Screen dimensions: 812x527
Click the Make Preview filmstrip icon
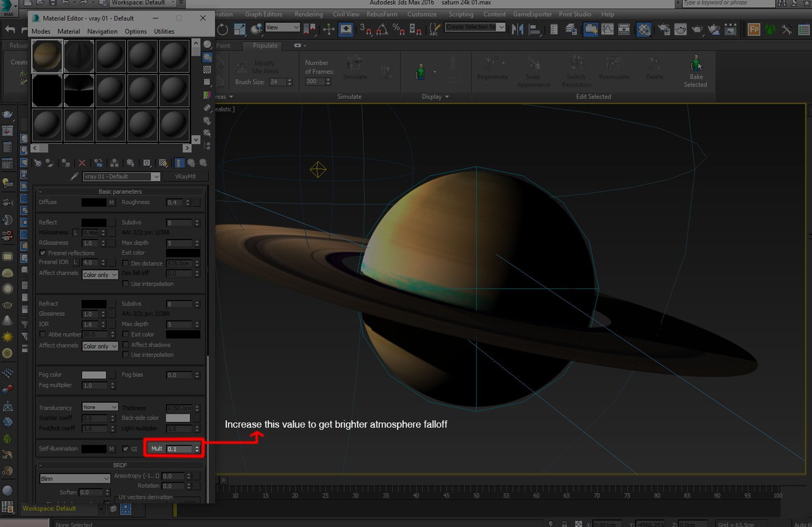click(x=207, y=108)
